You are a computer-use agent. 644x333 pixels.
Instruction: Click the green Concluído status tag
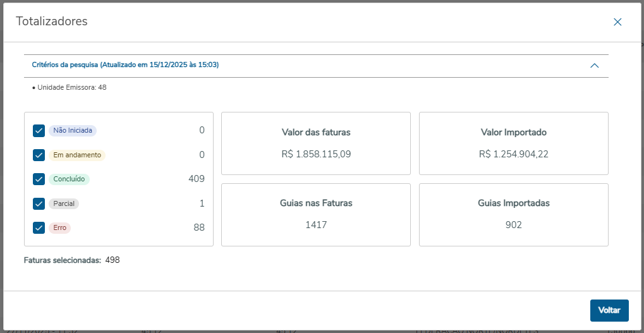(x=70, y=179)
